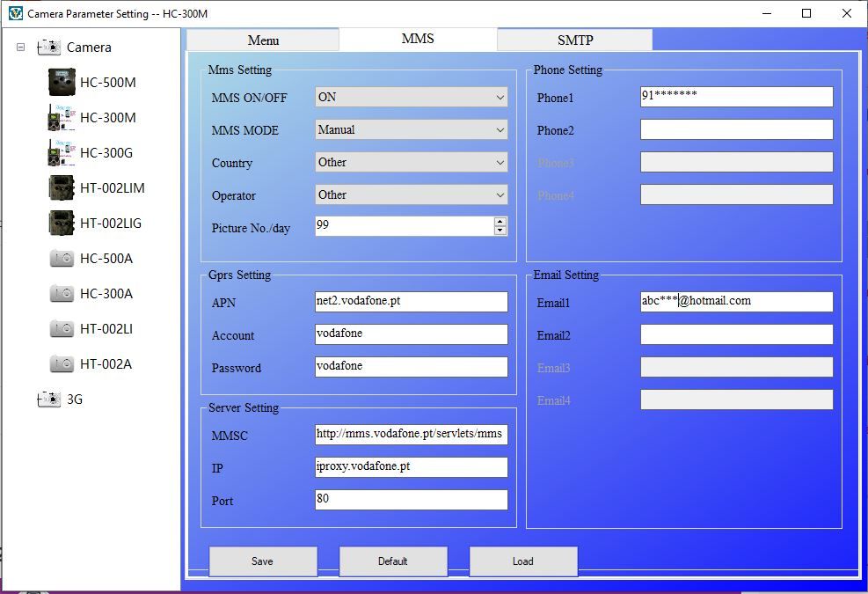
Task: Click the APN input field
Action: (411, 302)
